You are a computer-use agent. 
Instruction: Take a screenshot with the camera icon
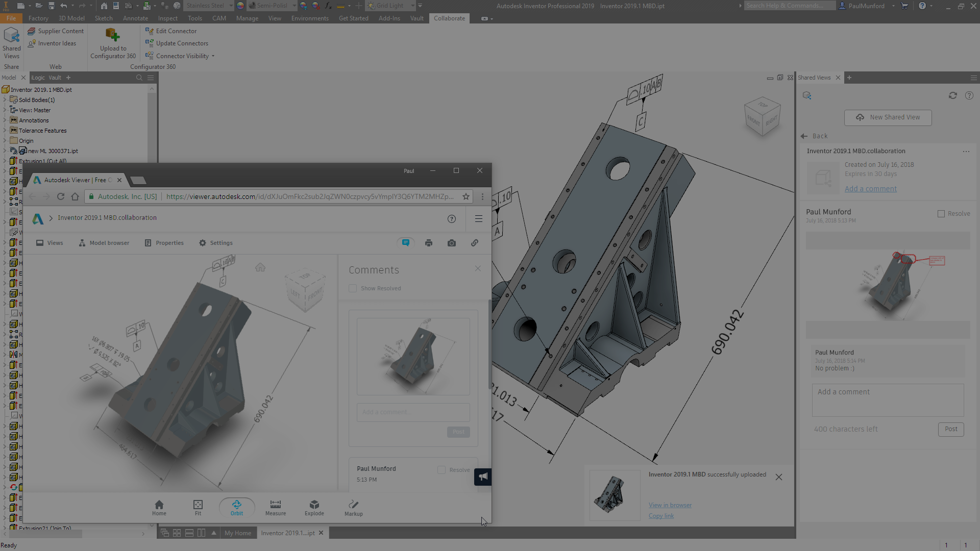click(451, 243)
